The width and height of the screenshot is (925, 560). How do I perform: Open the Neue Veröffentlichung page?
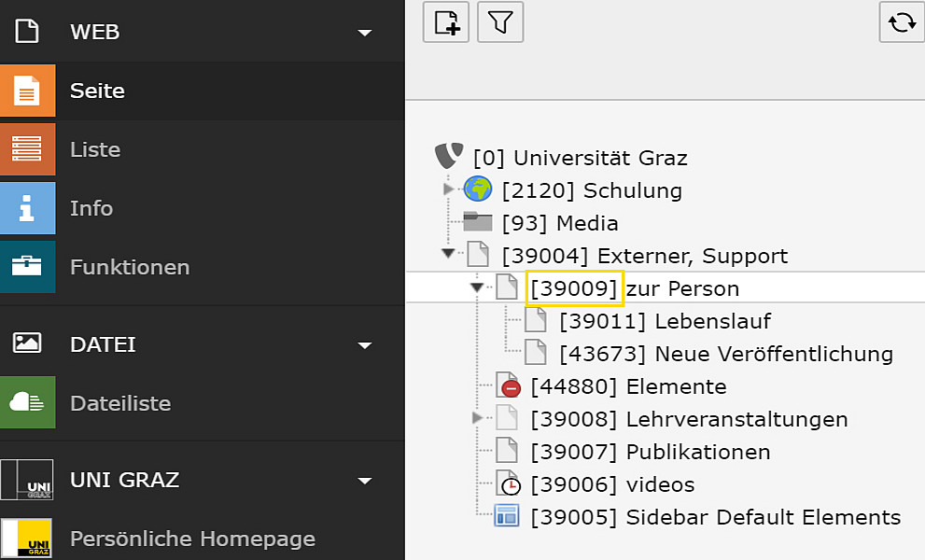(x=726, y=354)
